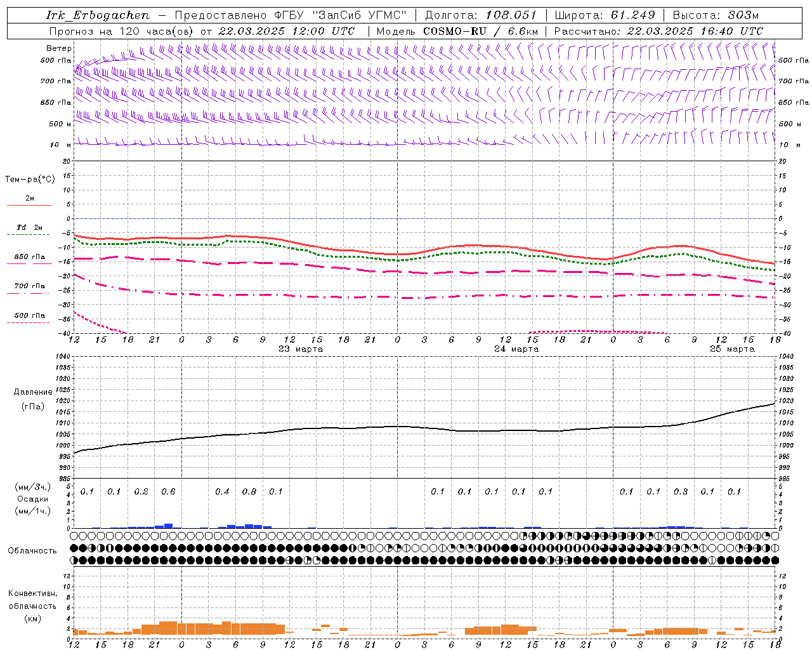Click the Давление panel label
Screen dimensions: 812x650
coord(33,392)
